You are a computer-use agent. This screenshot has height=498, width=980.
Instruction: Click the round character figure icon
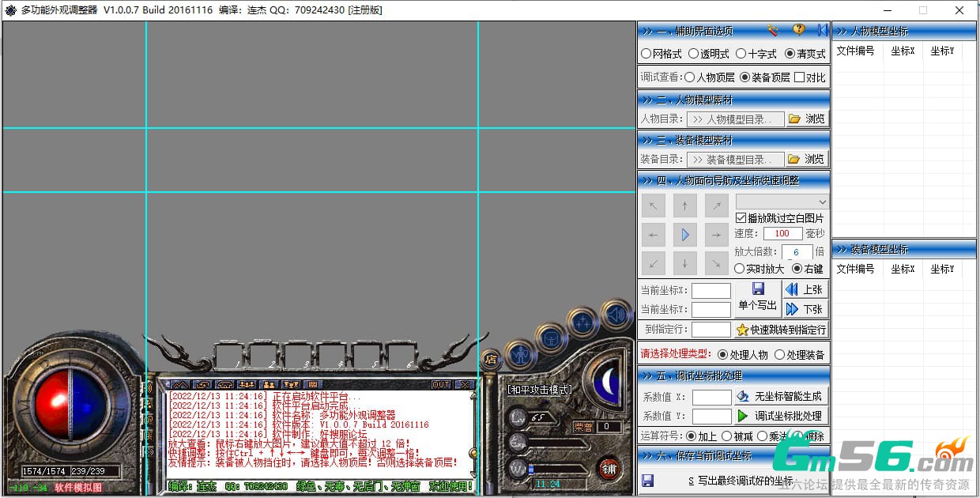coord(520,353)
